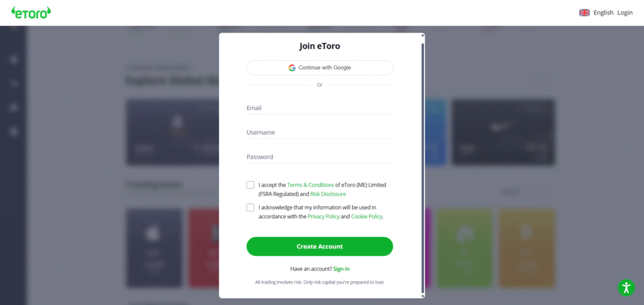The width and height of the screenshot is (644, 305).
Task: Click the modal scrollbar's down arrow
Action: pos(423,295)
